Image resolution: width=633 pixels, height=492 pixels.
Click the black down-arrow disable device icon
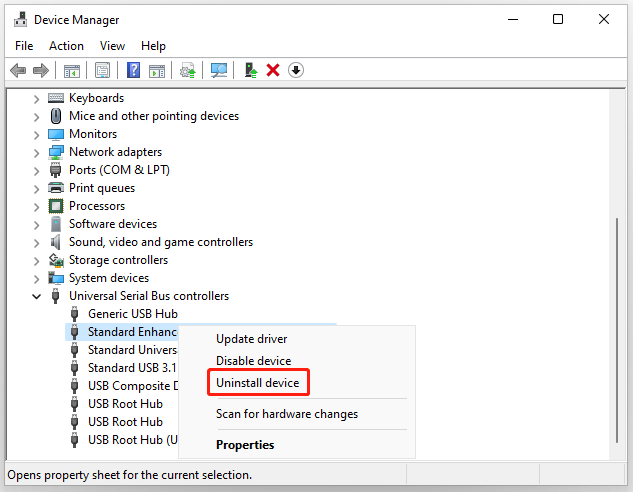pyautogui.click(x=295, y=70)
